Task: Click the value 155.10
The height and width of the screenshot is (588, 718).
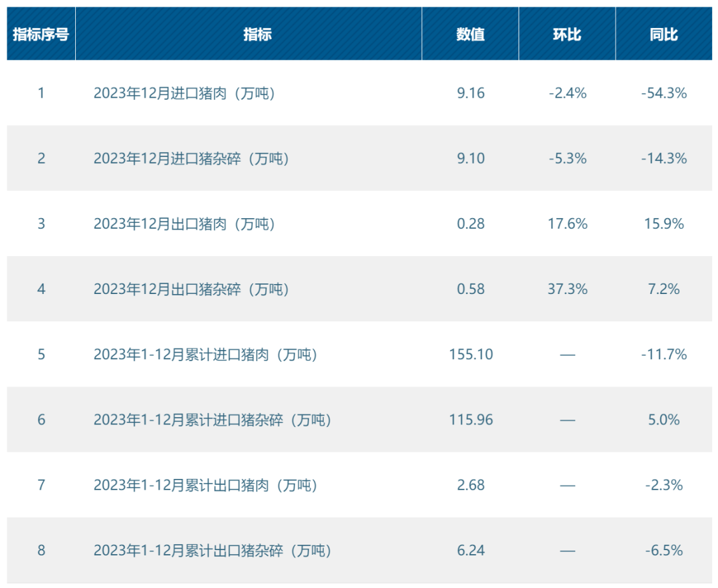Action: (x=471, y=355)
